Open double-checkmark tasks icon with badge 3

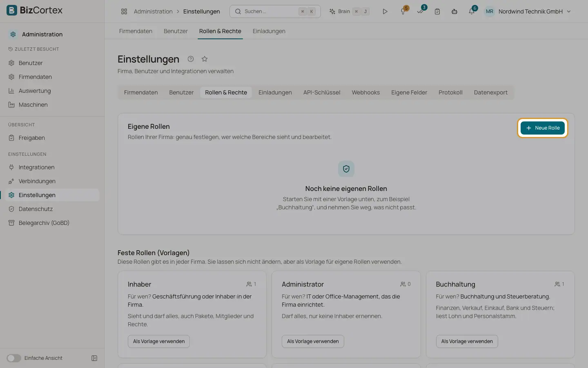421,11
